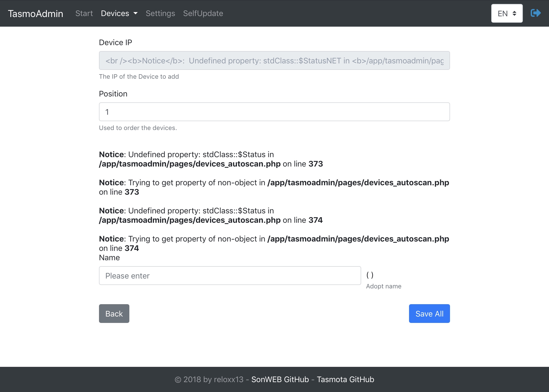Focus the Device IP input field

click(x=274, y=60)
